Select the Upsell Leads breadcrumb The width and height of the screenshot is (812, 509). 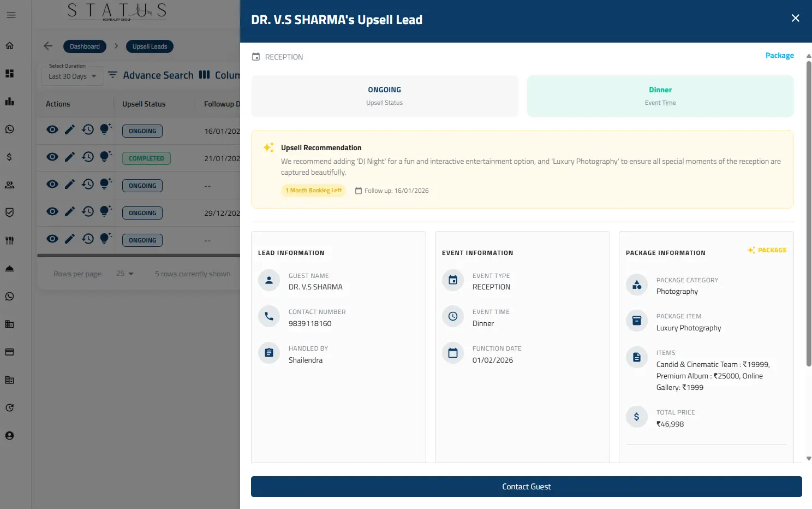coord(150,46)
